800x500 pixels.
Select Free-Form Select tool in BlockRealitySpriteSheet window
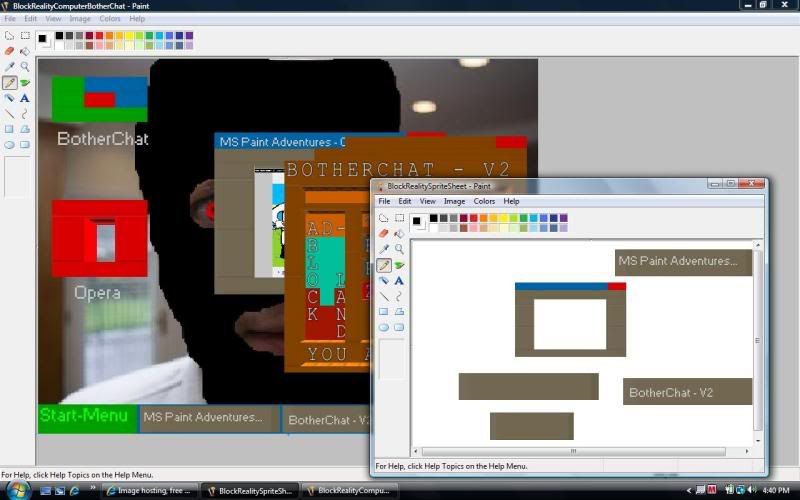click(x=384, y=218)
